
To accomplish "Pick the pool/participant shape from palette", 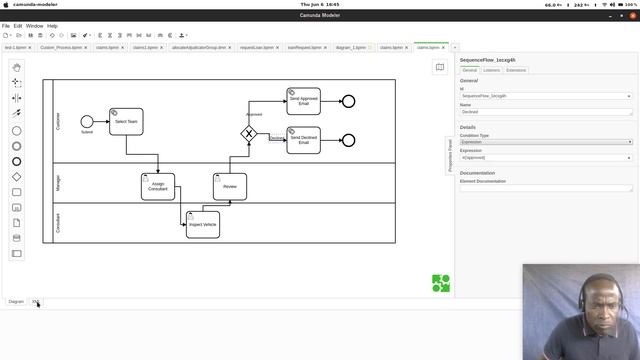I will [16, 253].
